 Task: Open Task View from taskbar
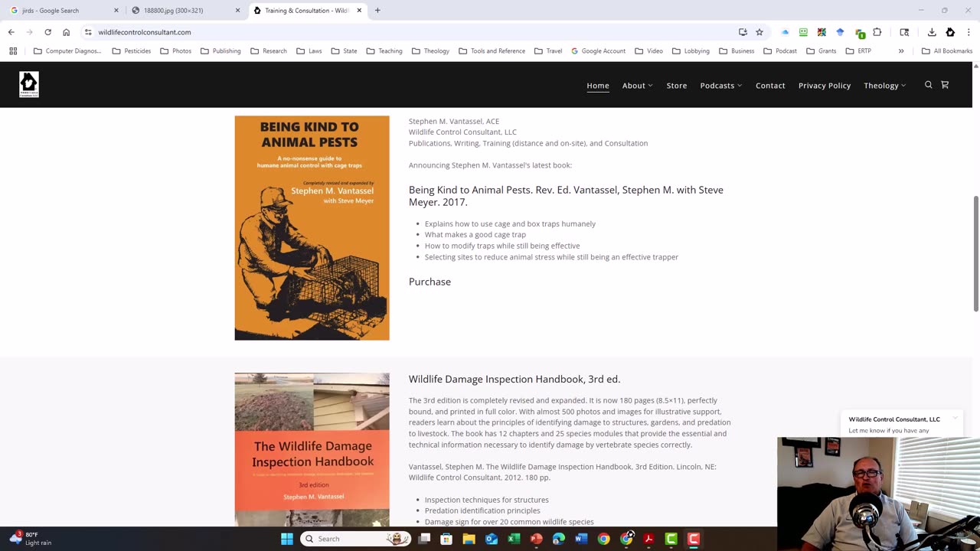424,539
